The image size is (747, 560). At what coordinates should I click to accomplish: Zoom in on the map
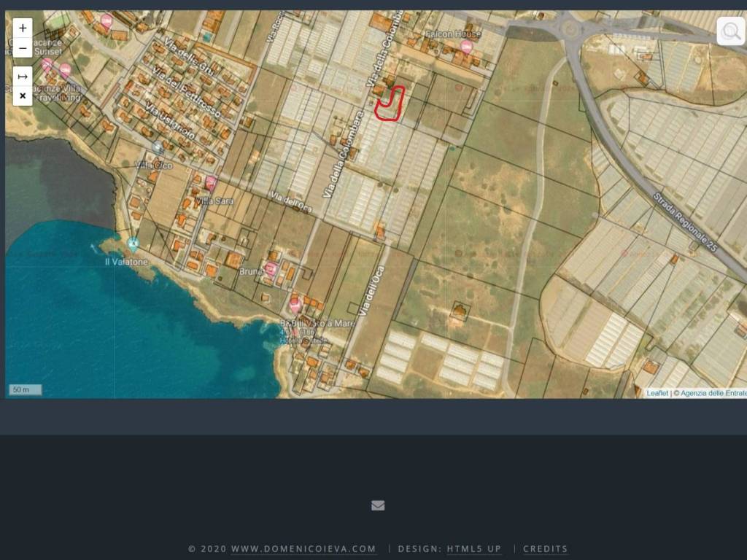(23, 28)
